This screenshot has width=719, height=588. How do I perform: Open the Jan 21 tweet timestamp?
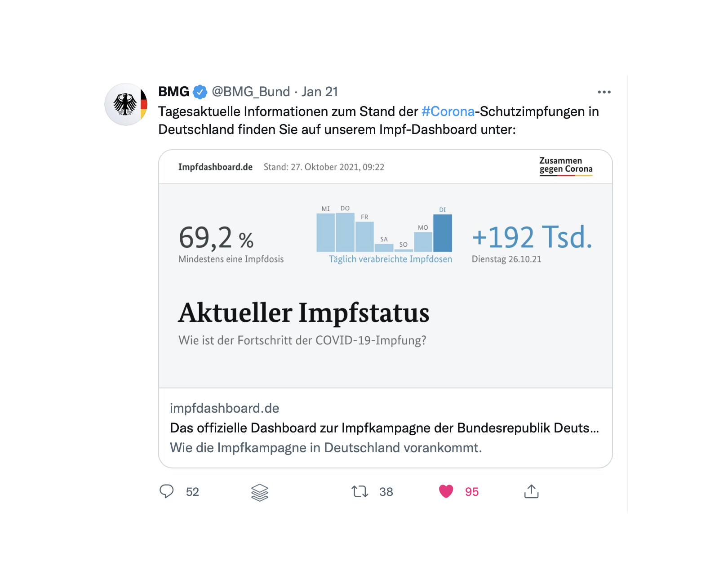(x=320, y=92)
